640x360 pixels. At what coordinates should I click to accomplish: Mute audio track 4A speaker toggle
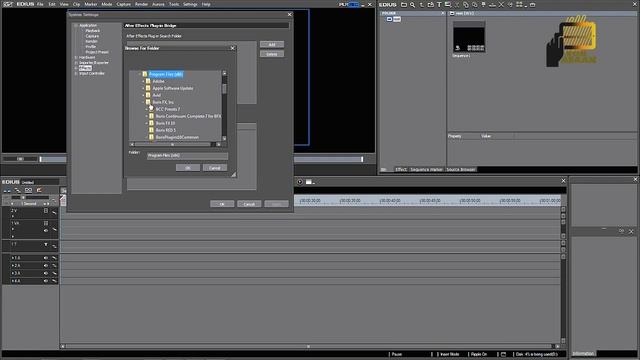click(46, 281)
